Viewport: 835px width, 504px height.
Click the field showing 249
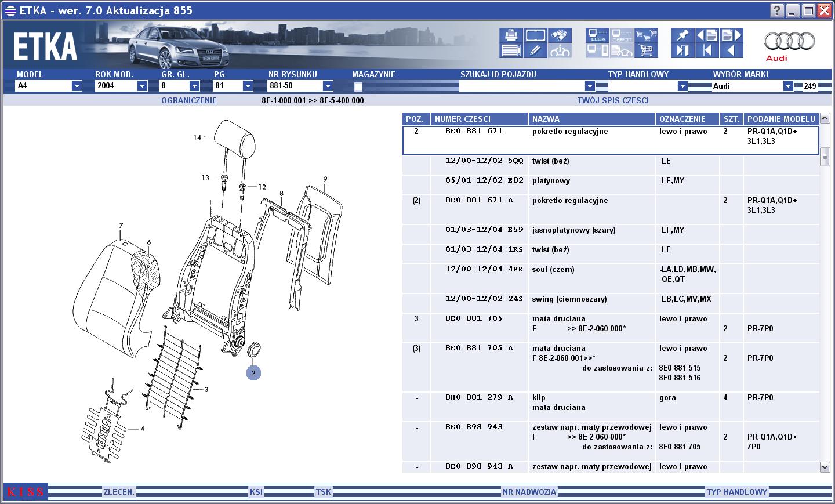(x=811, y=86)
